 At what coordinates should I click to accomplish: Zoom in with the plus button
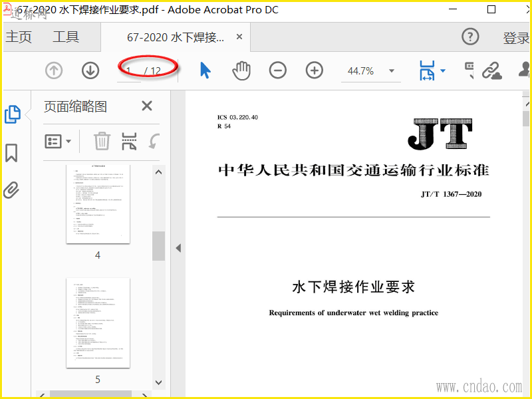pos(314,70)
